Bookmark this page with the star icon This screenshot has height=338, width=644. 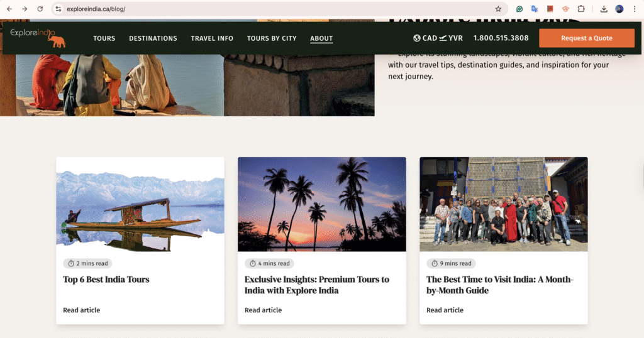click(498, 9)
